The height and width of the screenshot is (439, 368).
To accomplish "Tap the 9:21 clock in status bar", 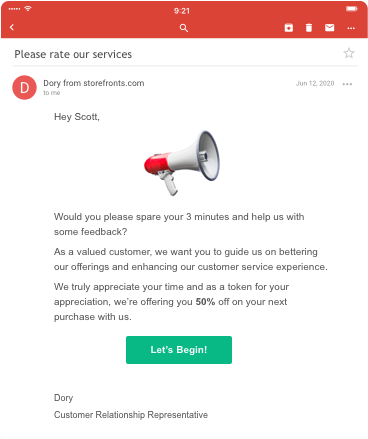I will tap(182, 11).
